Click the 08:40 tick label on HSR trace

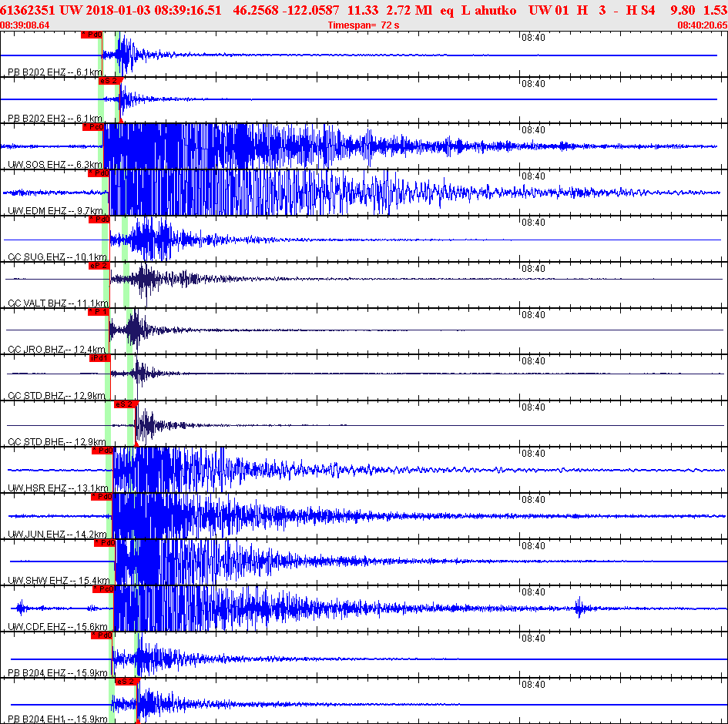(x=533, y=454)
